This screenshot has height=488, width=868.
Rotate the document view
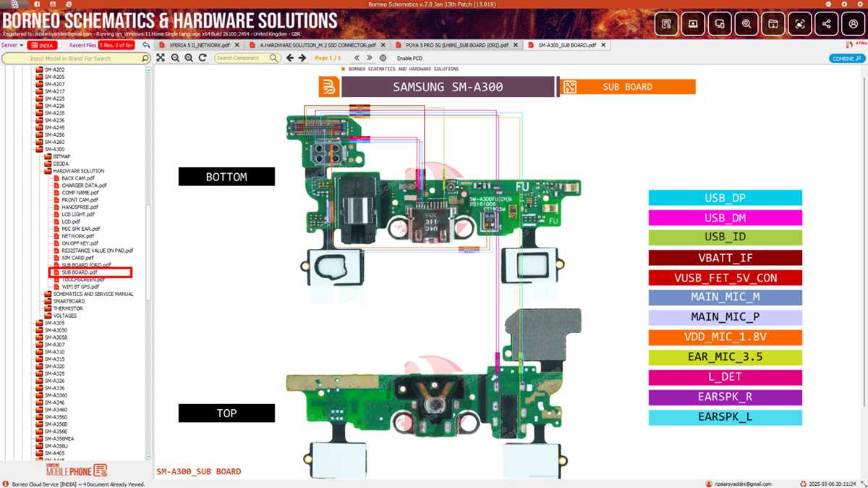(202, 58)
